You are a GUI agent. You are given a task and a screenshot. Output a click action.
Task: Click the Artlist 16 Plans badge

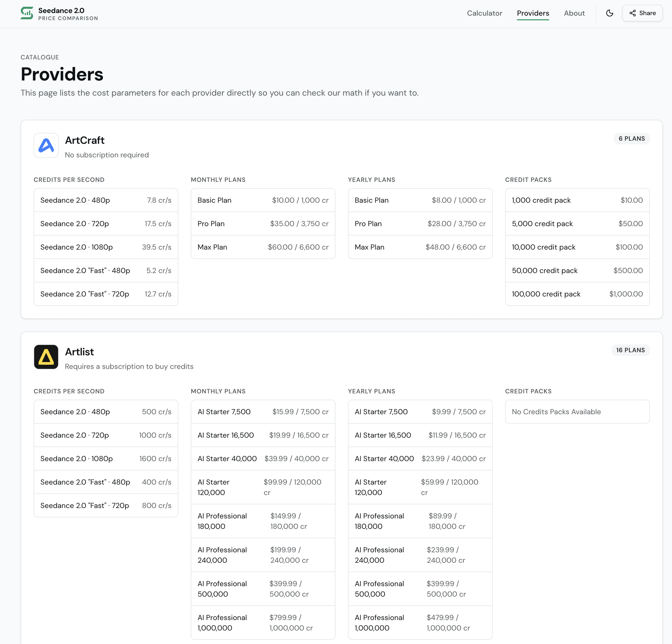click(630, 350)
